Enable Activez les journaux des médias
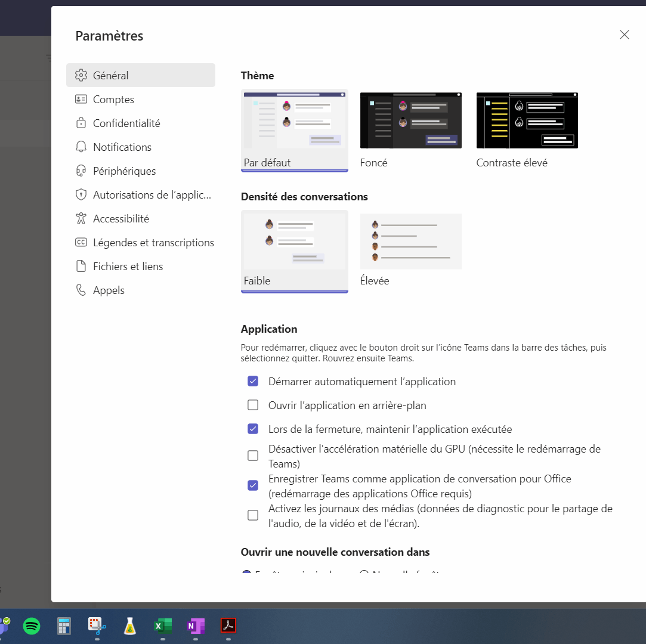 (x=253, y=515)
